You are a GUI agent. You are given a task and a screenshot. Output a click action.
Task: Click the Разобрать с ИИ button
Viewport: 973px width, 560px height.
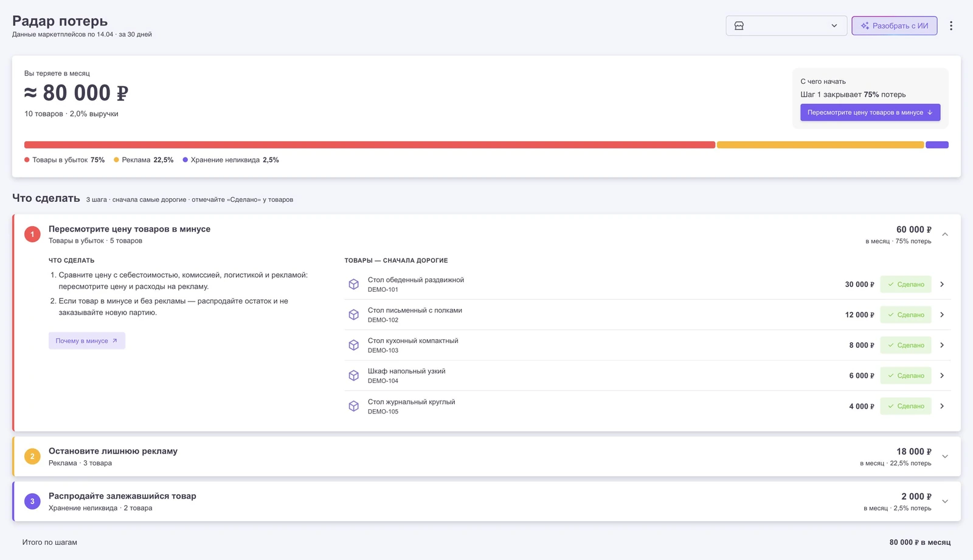(x=894, y=26)
